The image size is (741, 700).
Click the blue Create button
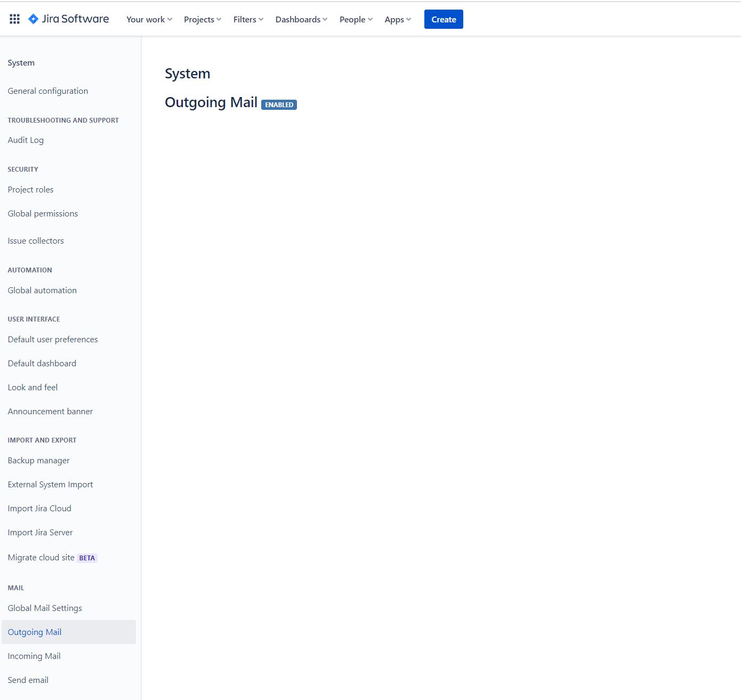pos(443,19)
